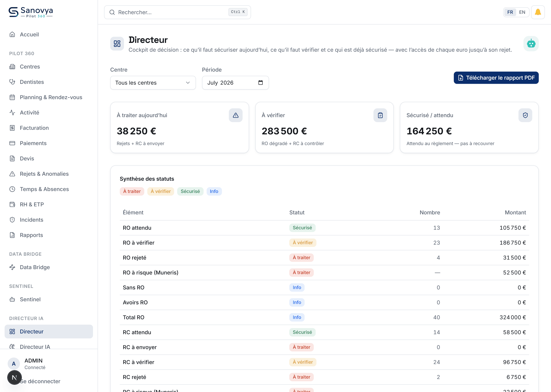Open the teal robot assistant icon

531,44
